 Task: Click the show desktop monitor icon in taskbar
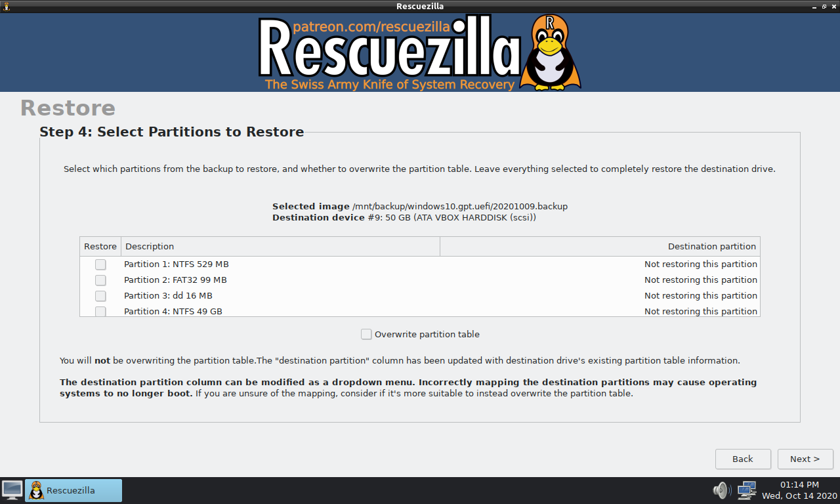12,490
